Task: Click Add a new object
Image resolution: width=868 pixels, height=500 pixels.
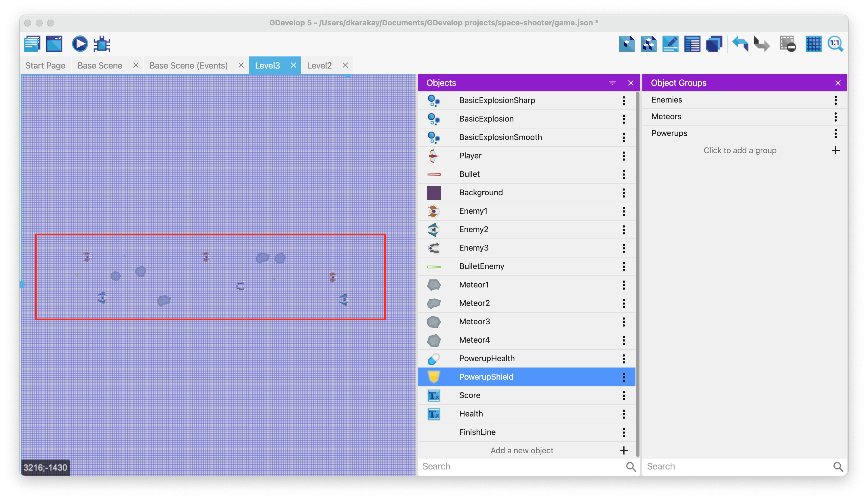Action: 521,450
